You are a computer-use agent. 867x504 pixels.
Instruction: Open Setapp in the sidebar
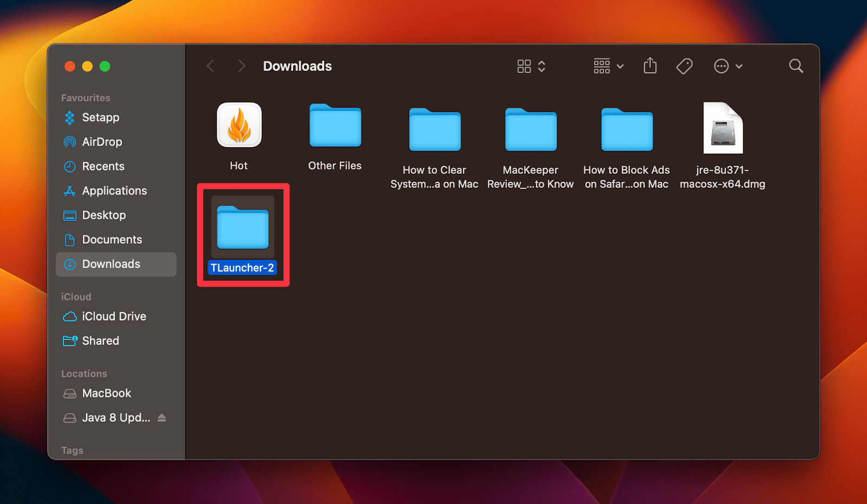(116, 117)
